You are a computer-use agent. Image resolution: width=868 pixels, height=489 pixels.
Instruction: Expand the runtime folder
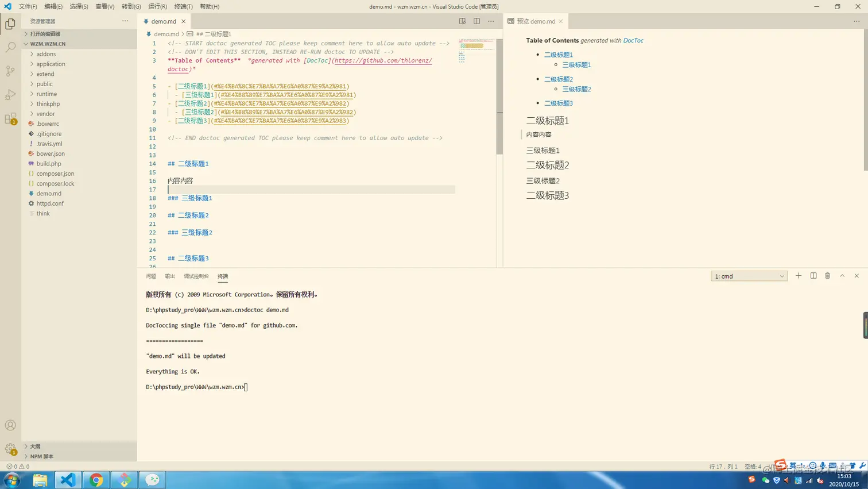click(x=79, y=94)
